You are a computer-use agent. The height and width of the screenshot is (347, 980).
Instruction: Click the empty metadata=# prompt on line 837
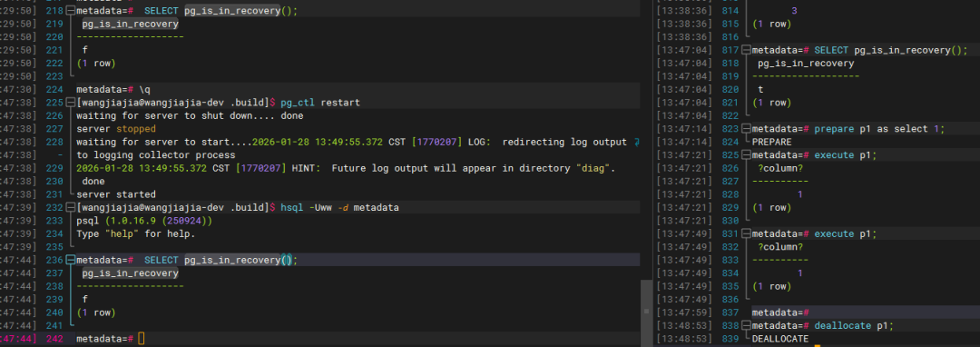pyautogui.click(x=780, y=312)
